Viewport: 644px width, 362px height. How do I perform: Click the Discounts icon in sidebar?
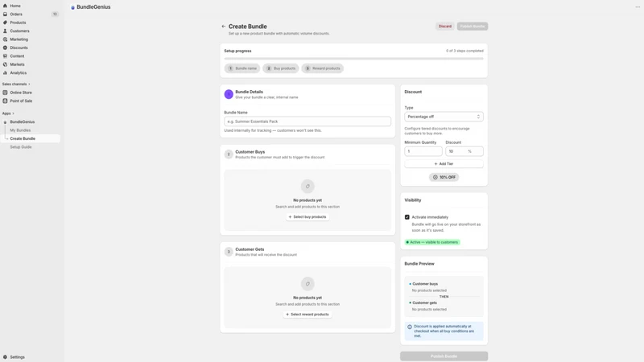(5, 47)
